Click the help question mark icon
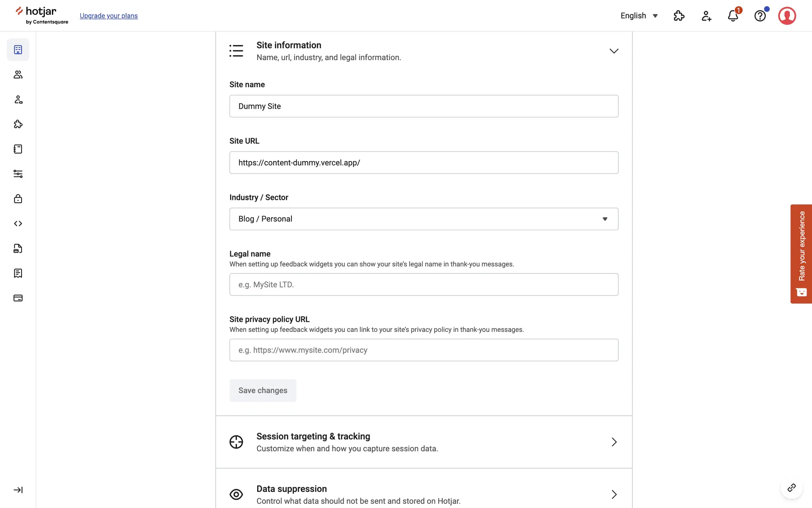Viewport: 812px width, 508px height. 760,16
